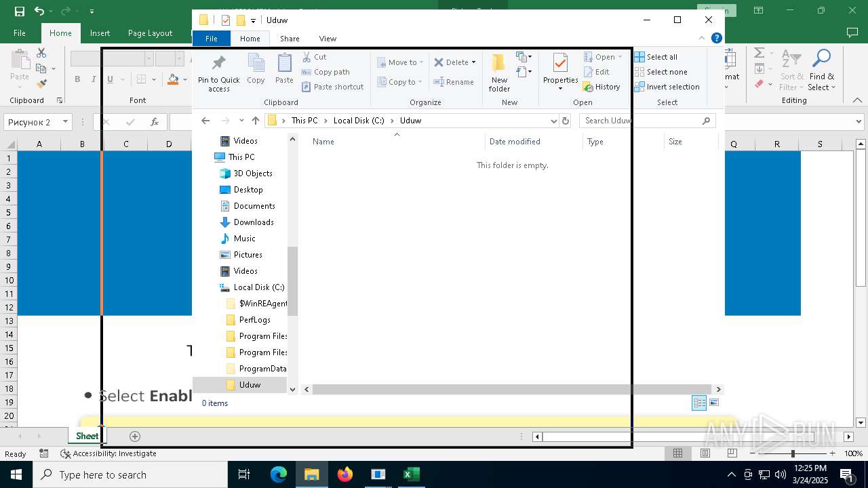Image resolution: width=868 pixels, height=488 pixels.
Task: Open Excel's Page Layout tab
Action: click(150, 33)
